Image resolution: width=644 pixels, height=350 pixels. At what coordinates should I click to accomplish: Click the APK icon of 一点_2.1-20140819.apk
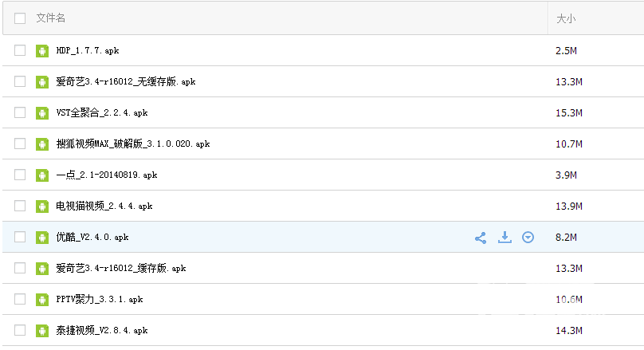click(x=42, y=175)
